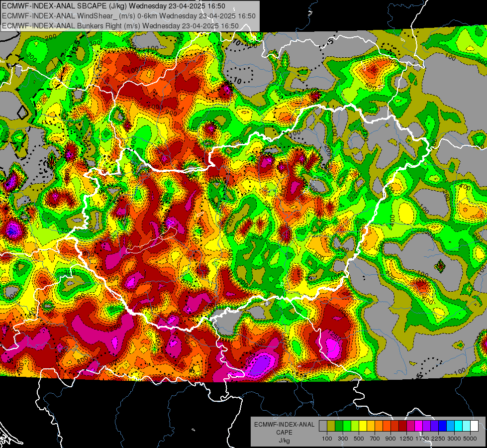The height and width of the screenshot is (448, 487).
Task: Click the legend tick label 300
Action: pyautogui.click(x=343, y=439)
